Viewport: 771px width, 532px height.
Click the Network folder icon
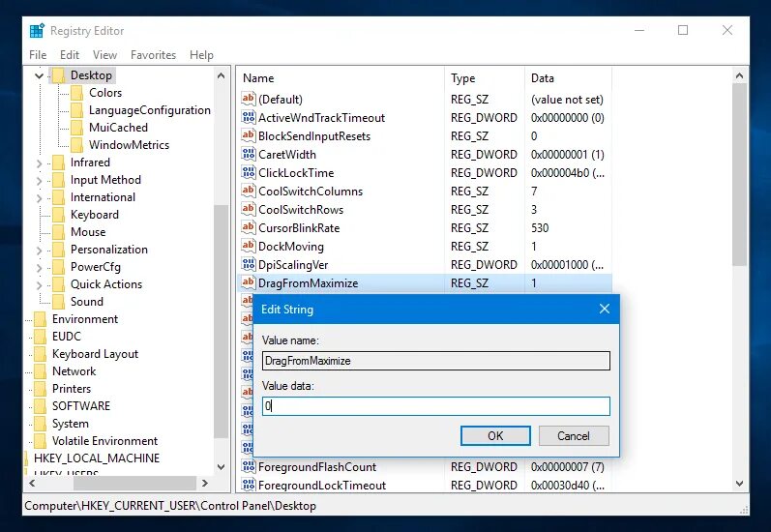point(40,371)
